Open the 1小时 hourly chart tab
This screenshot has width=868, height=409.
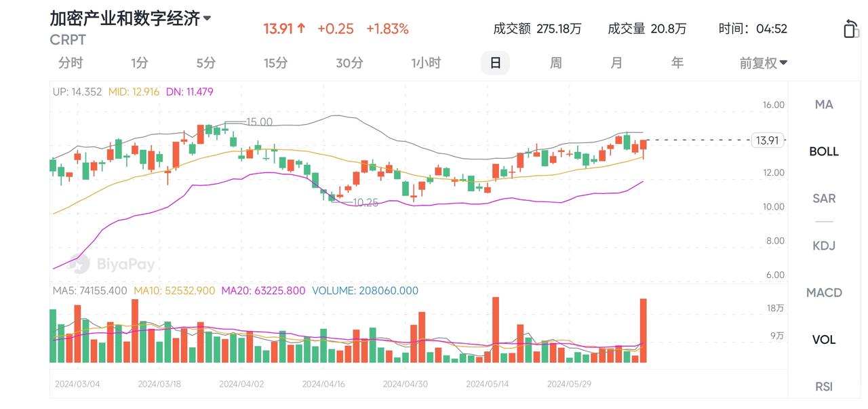tap(426, 62)
